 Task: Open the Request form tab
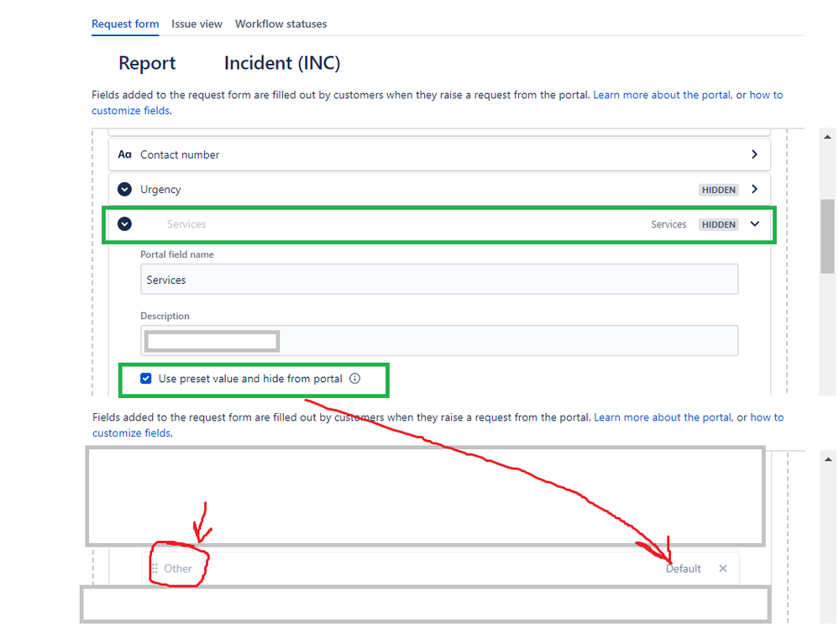point(125,24)
